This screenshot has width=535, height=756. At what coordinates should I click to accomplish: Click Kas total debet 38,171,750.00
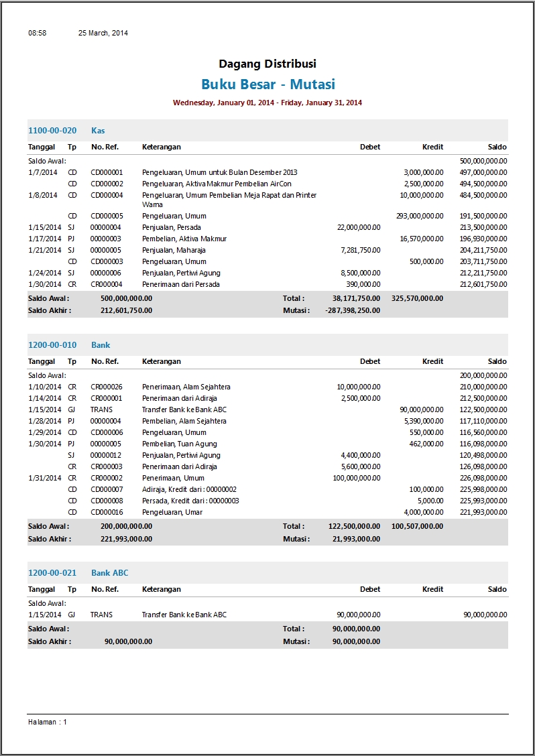click(356, 298)
